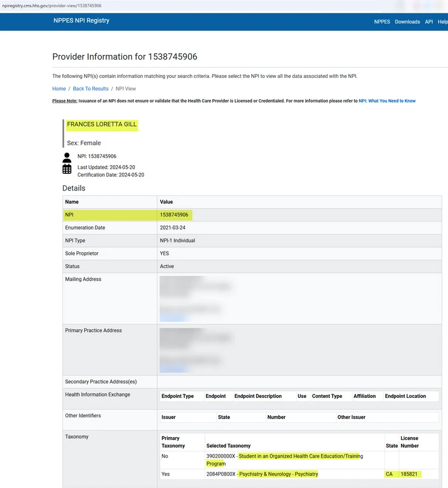This screenshot has width=448, height=488.
Task: Open the NPPES navigation item
Action: [382, 22]
